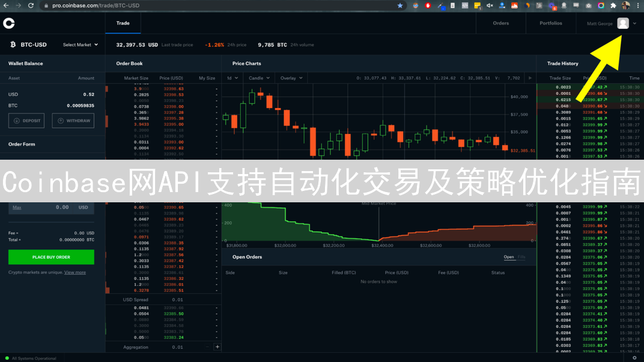This screenshot has width=644, height=362.
Task: Click the gear extension icon with badge
Action: [551, 5]
